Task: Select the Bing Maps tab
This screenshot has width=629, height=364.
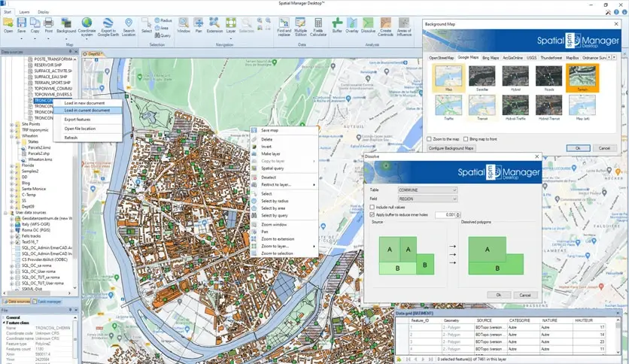Action: [x=491, y=58]
